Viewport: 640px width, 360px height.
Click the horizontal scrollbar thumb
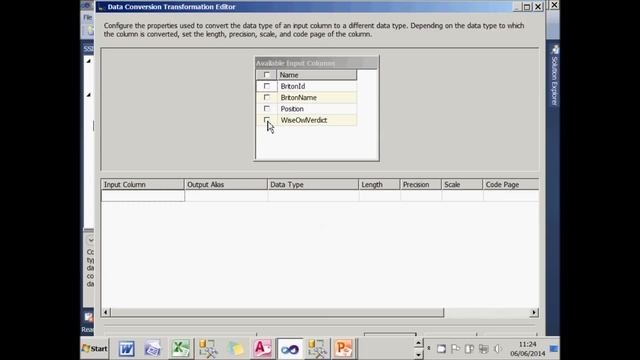click(277, 312)
